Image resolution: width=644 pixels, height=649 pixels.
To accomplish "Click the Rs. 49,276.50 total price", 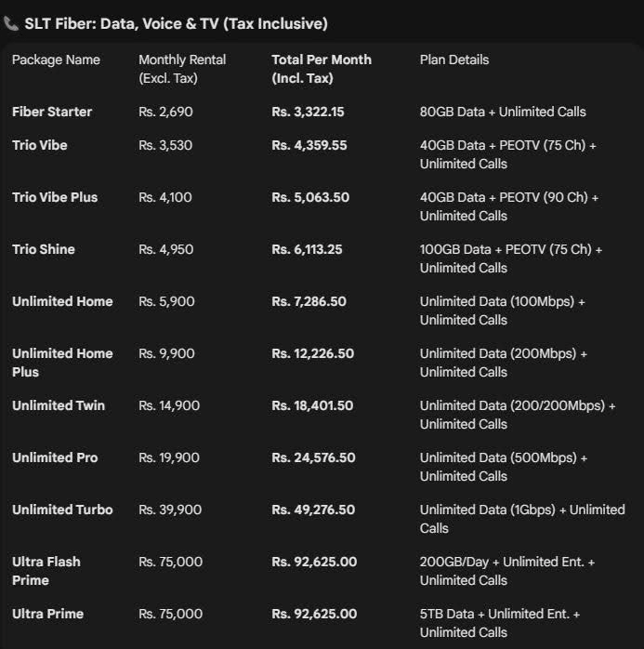I will click(313, 510).
